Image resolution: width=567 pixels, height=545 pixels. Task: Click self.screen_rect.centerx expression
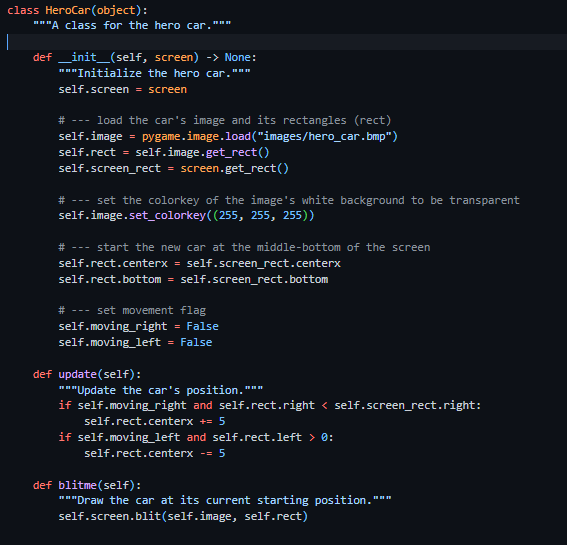263,263
